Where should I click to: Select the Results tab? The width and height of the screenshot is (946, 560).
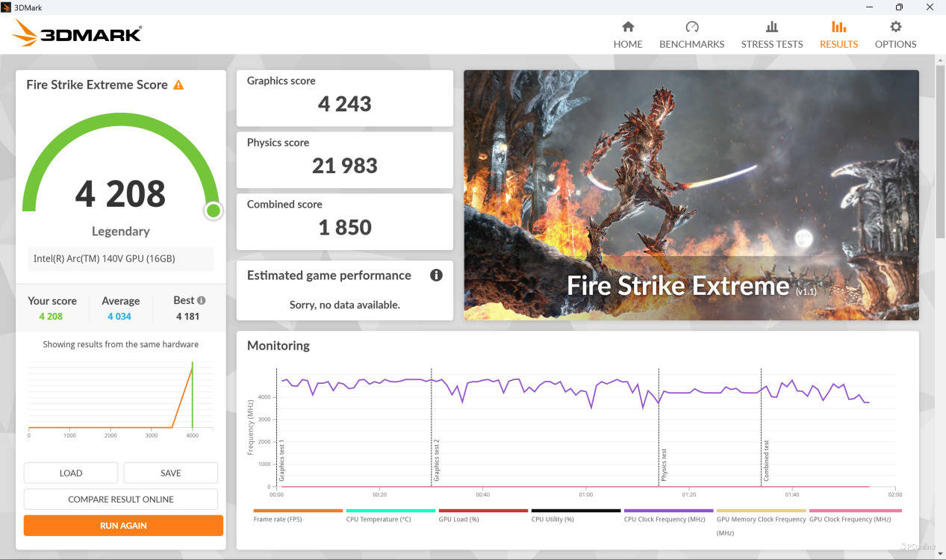[838, 34]
